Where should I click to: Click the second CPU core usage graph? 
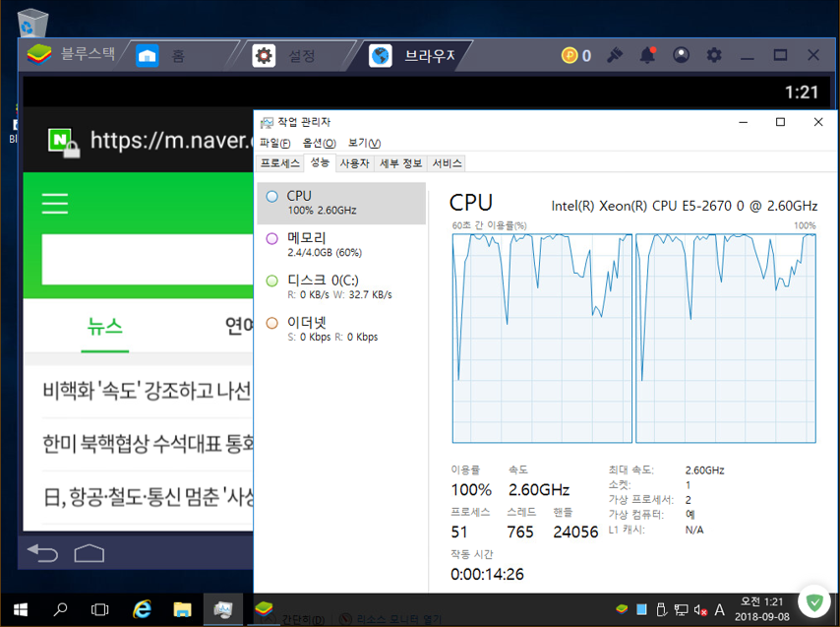point(726,339)
